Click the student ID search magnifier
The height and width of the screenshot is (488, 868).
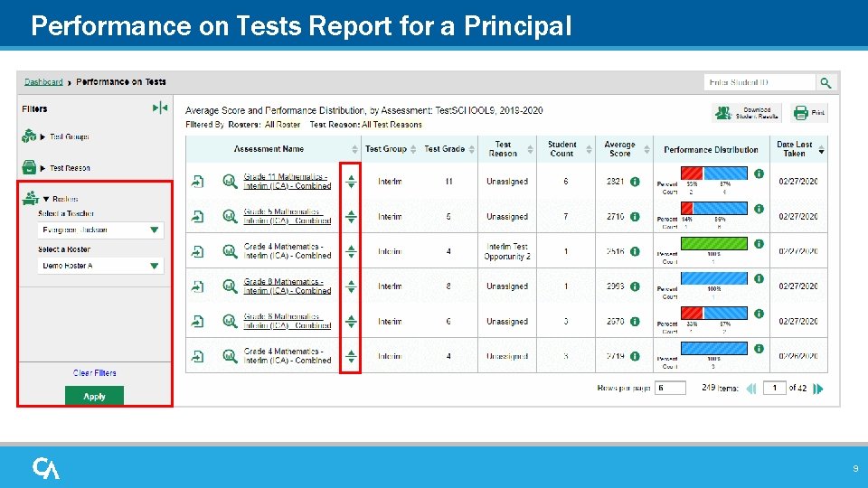(x=826, y=82)
